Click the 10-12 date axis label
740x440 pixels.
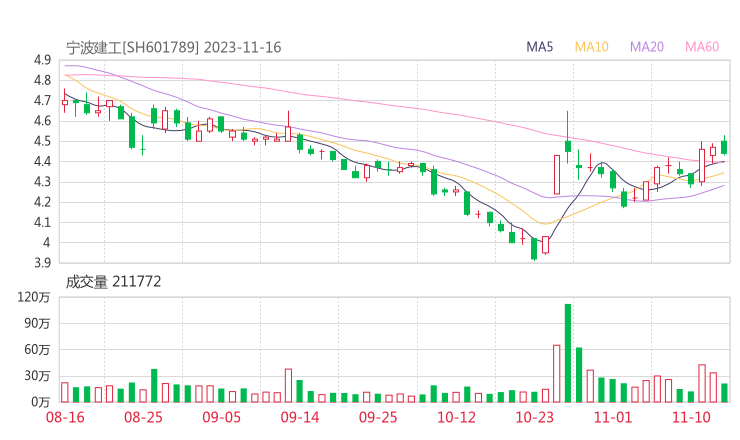pos(456,417)
